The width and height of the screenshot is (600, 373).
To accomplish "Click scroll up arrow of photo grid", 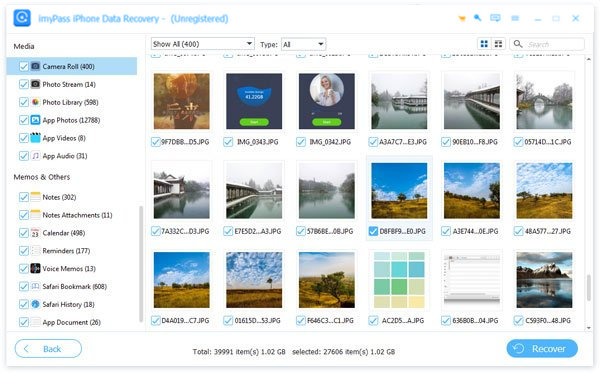I will 589,59.
